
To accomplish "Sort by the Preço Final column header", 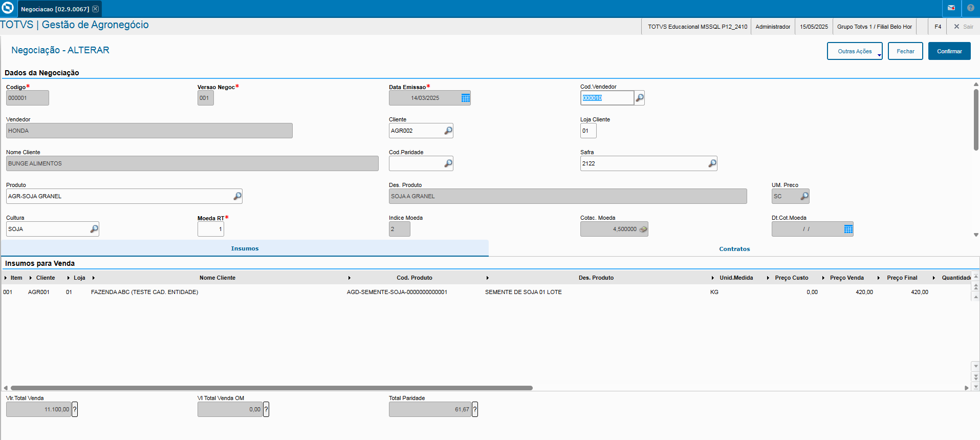I will (x=902, y=278).
